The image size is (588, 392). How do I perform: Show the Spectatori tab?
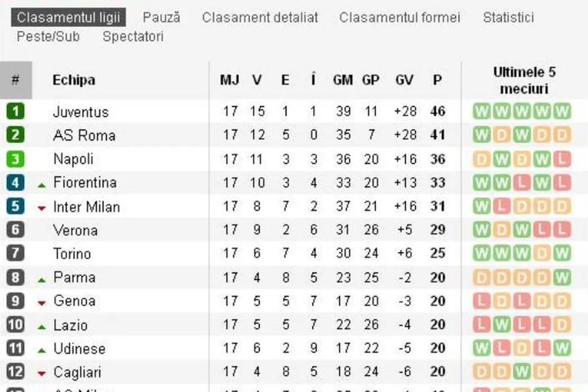click(x=133, y=37)
